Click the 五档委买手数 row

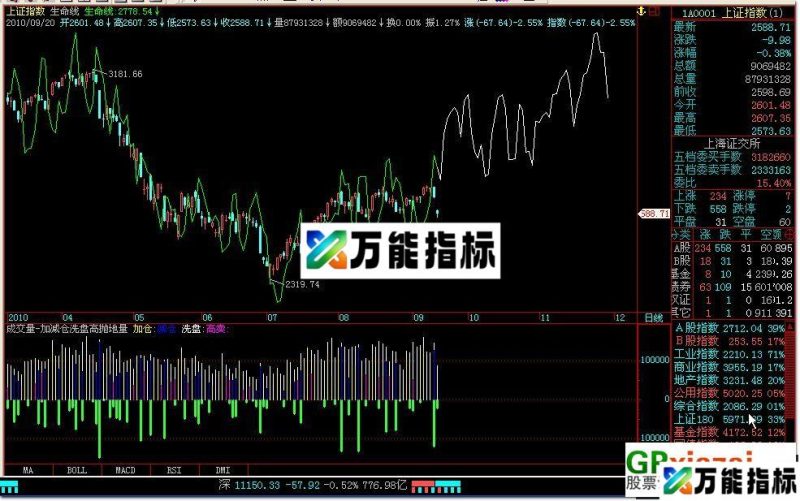point(733,157)
